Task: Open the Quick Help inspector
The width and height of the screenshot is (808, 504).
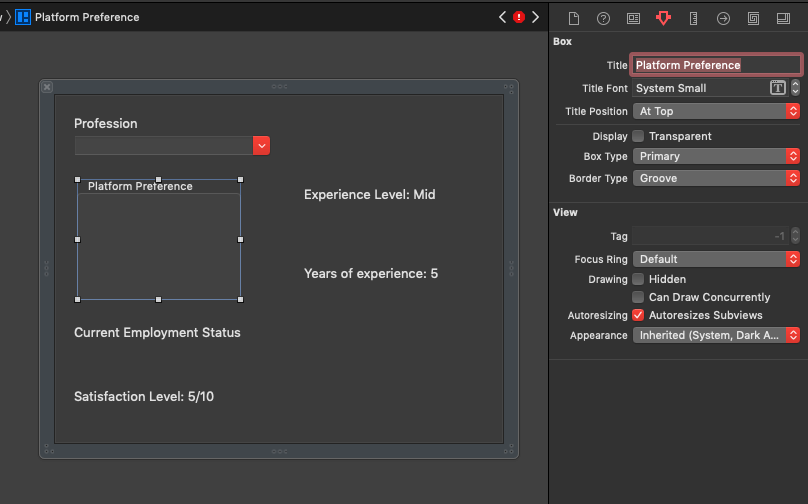Action: pos(603,18)
